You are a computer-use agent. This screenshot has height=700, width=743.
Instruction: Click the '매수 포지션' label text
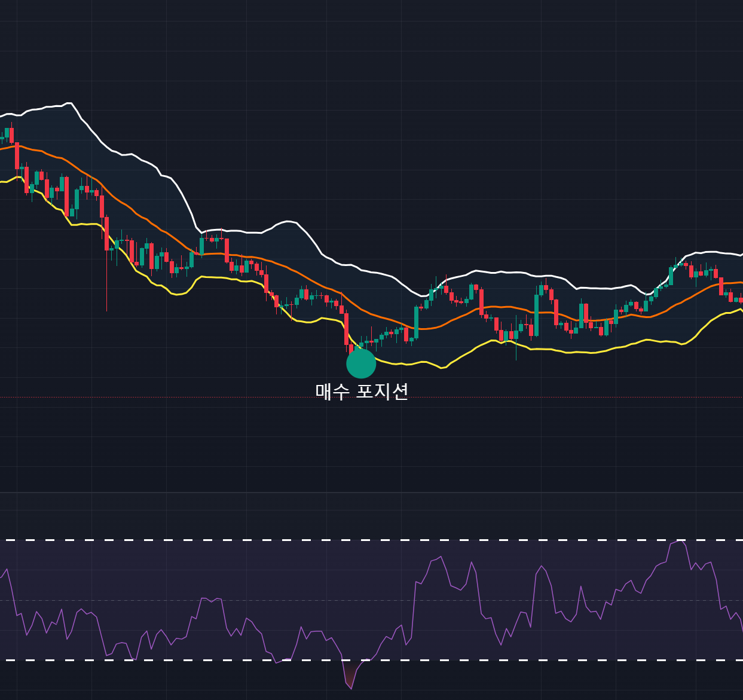(362, 392)
